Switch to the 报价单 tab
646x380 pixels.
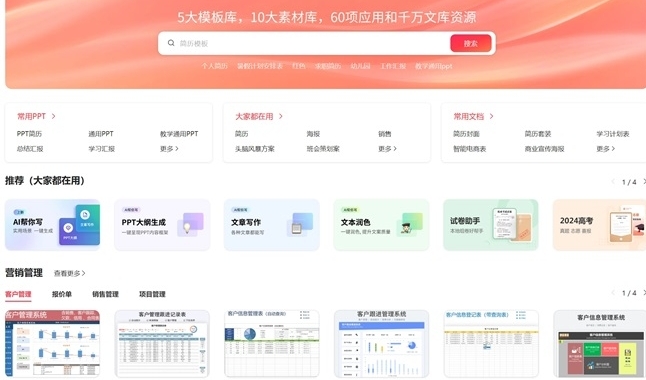(62, 294)
